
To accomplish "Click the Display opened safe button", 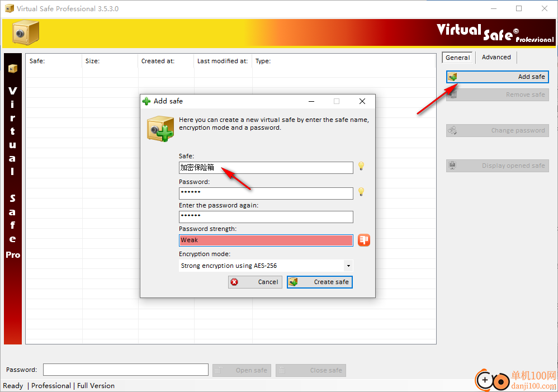I will [x=498, y=166].
